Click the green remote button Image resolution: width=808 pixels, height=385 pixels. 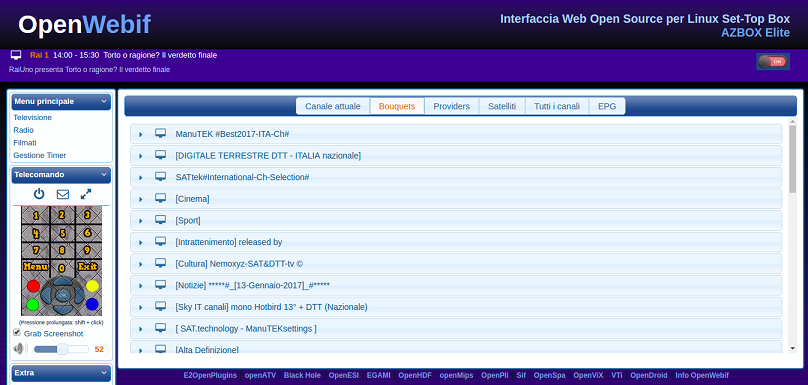point(33,304)
